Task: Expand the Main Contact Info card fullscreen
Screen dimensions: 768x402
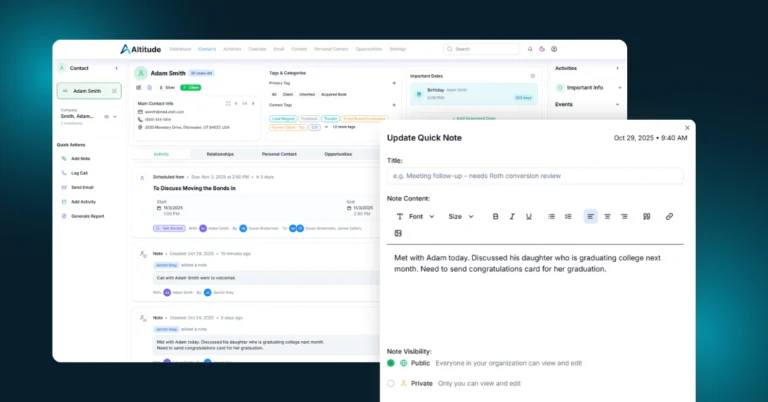Action: click(x=228, y=104)
